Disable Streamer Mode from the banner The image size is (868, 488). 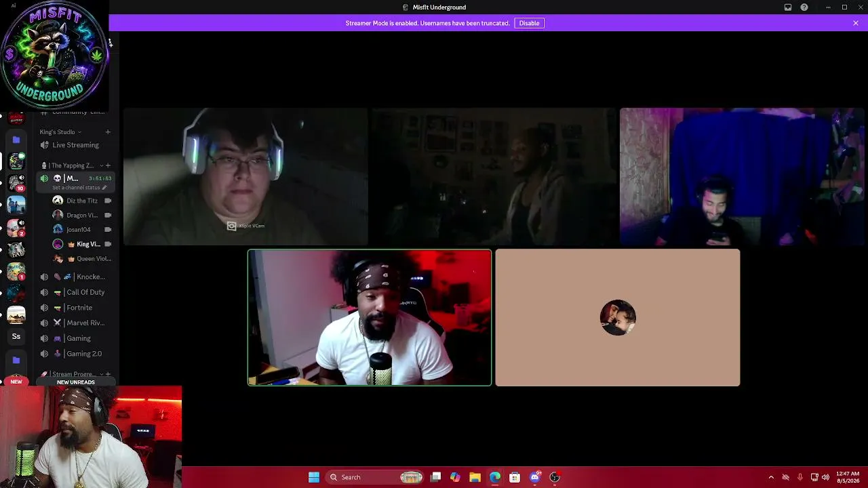pos(529,23)
